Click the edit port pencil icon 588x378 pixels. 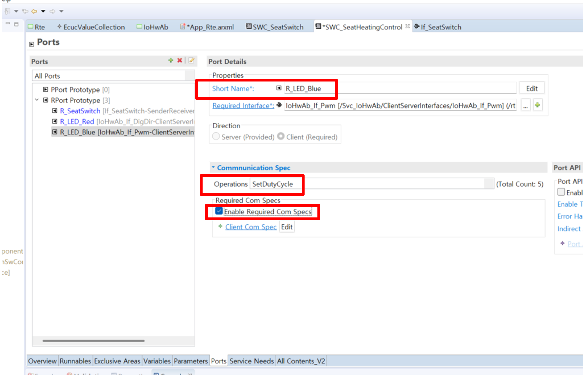[191, 60]
